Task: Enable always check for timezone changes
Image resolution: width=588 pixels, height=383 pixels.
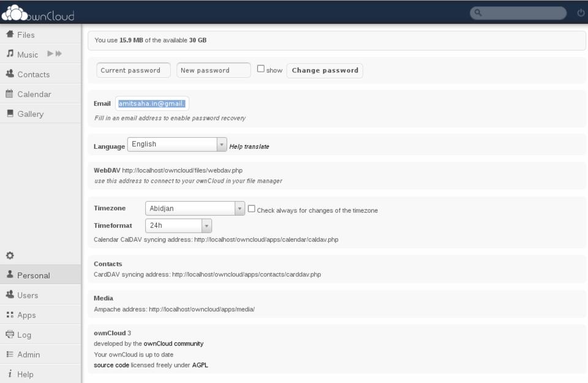Action: (x=252, y=208)
